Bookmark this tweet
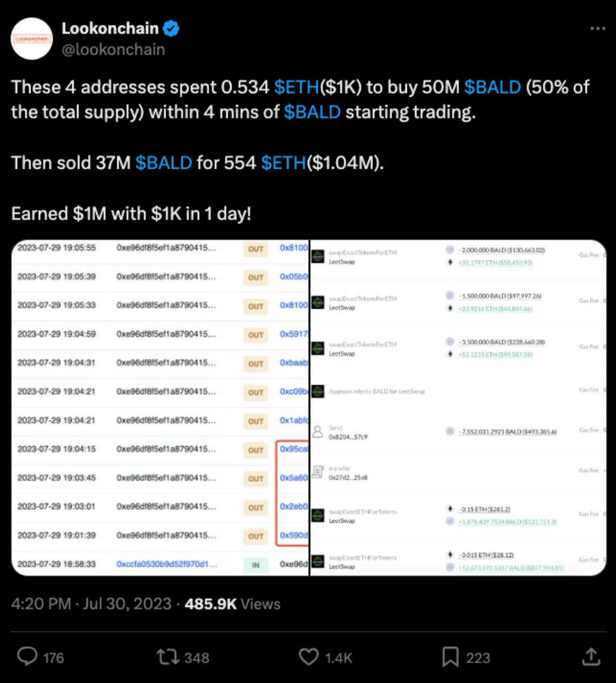 (x=450, y=657)
